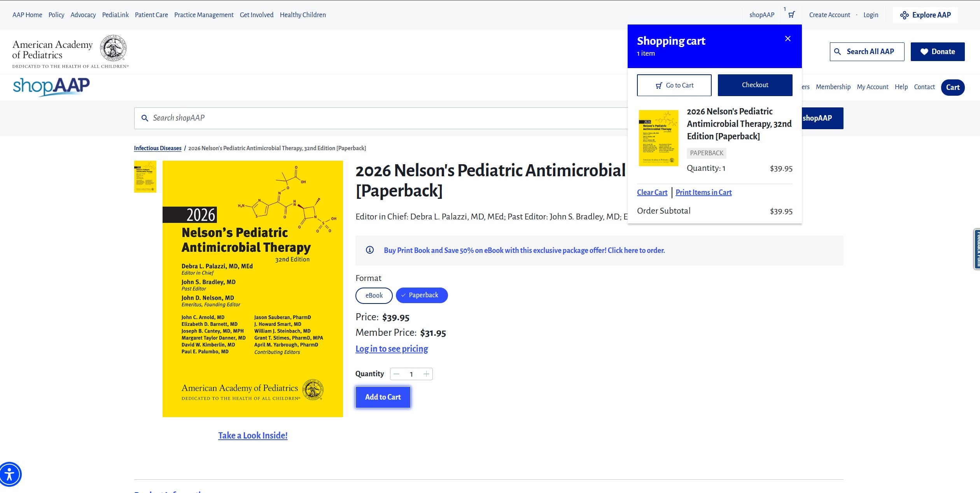Click Log in to see pricing
This screenshot has width=980, height=493.
(x=392, y=349)
